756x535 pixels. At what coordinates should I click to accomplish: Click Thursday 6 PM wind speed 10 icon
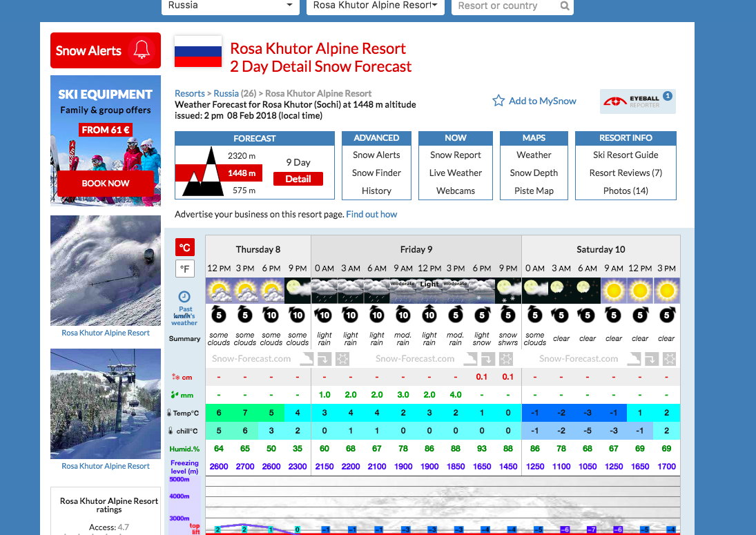(271, 315)
